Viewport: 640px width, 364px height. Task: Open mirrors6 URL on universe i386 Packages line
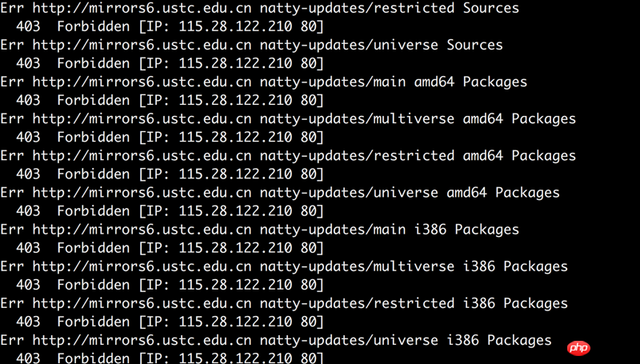point(142,340)
